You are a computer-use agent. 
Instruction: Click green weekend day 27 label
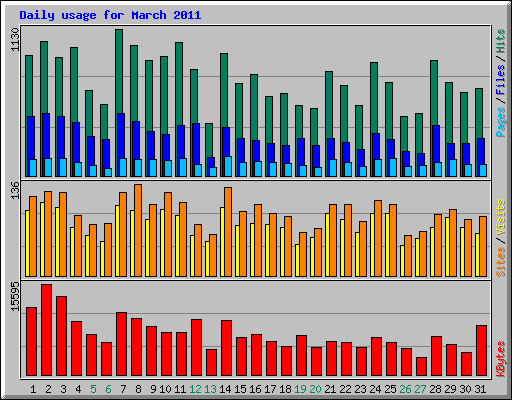(x=420, y=389)
